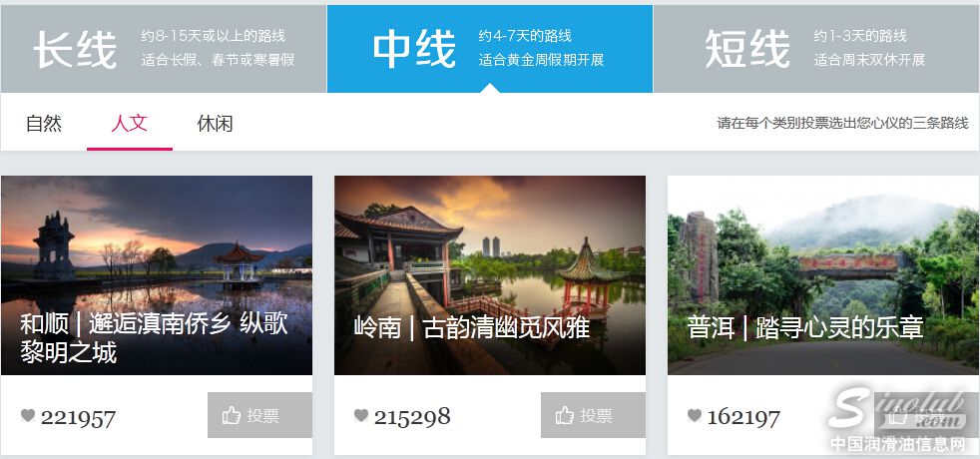The height and width of the screenshot is (459, 980).
Task: Click the heart icon beside 215298
Action: (x=361, y=415)
